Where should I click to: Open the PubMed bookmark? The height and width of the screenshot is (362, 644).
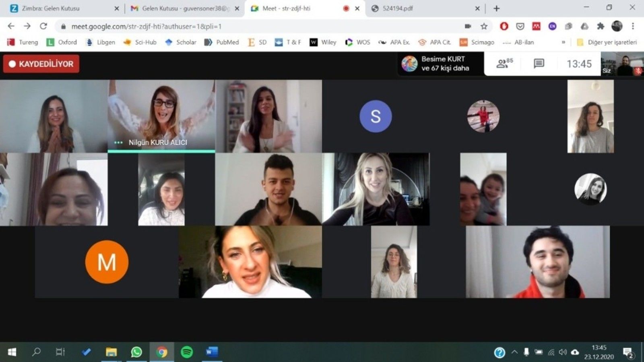point(221,42)
